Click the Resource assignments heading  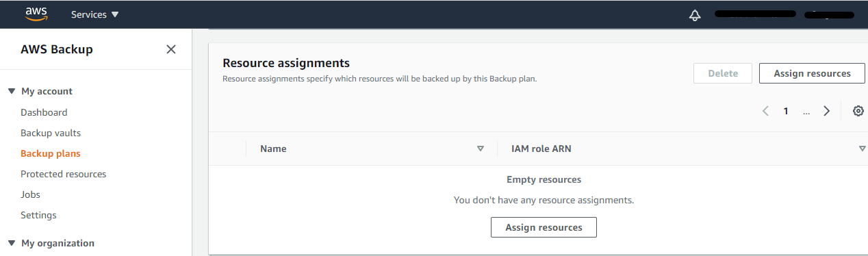(286, 63)
